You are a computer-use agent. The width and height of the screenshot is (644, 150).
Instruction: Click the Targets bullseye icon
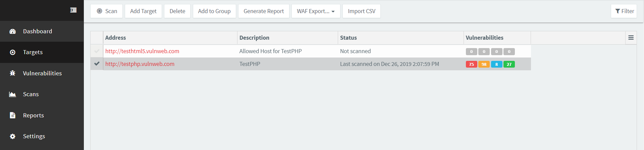[x=13, y=52]
